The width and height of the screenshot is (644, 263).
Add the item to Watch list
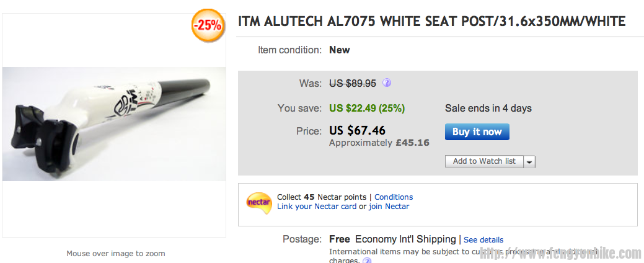coord(484,161)
